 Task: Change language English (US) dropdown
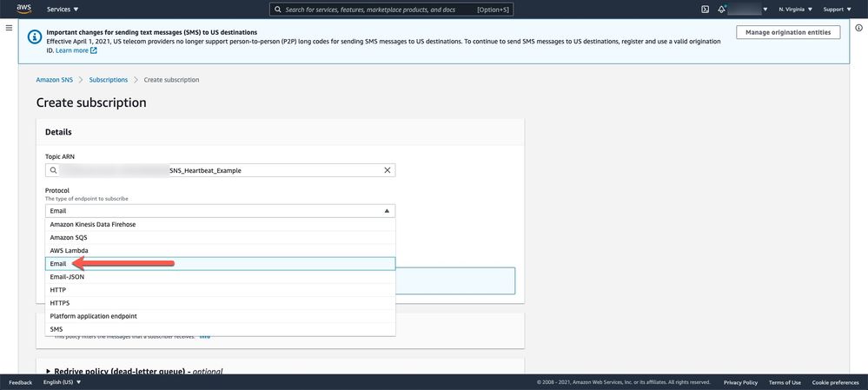pyautogui.click(x=62, y=382)
